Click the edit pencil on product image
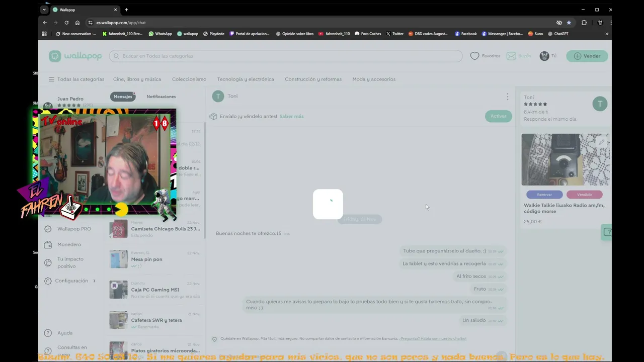Screen dimensions: 644x362 (601, 142)
